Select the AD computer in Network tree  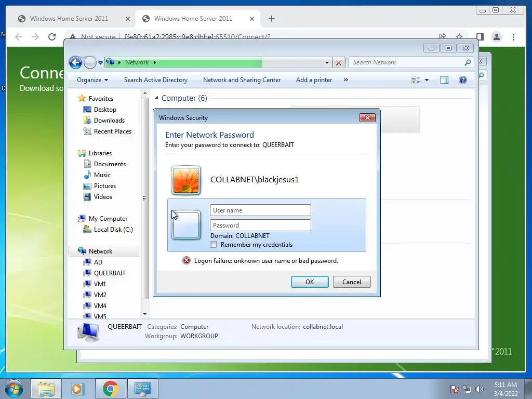click(x=98, y=262)
